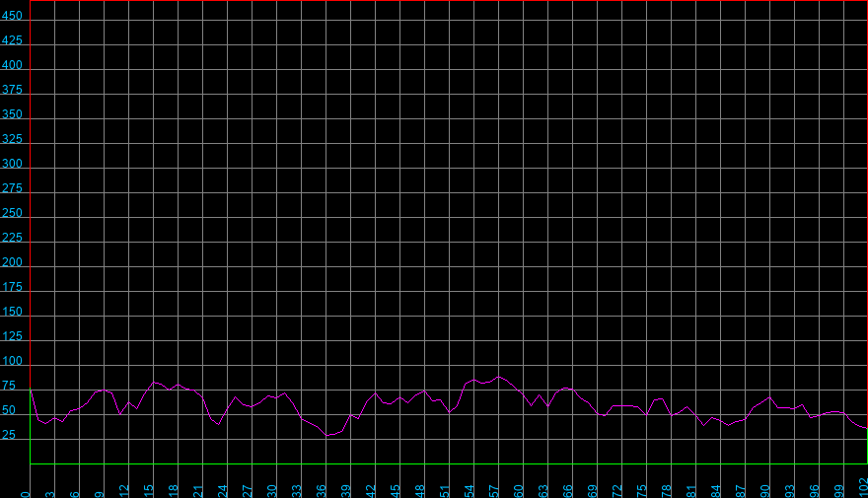Select the 175 vertical axis label
868x498 pixels.
[x=12, y=287]
